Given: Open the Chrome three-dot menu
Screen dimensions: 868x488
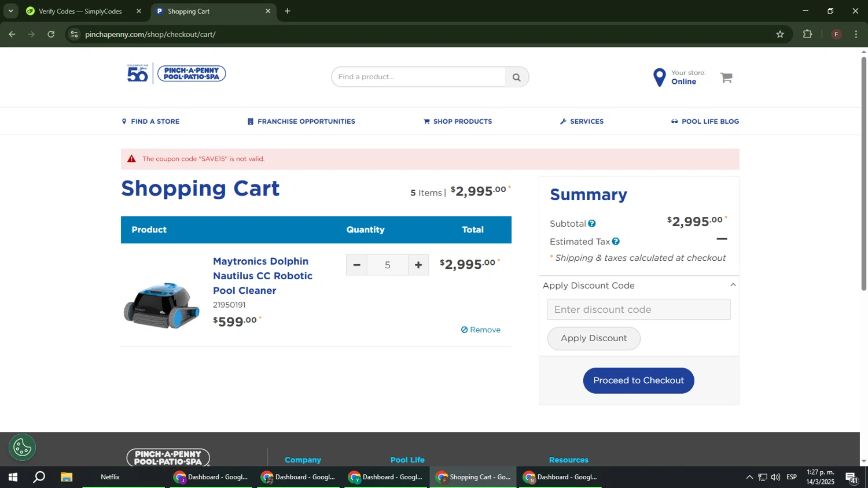Looking at the screenshot, I should (856, 35).
